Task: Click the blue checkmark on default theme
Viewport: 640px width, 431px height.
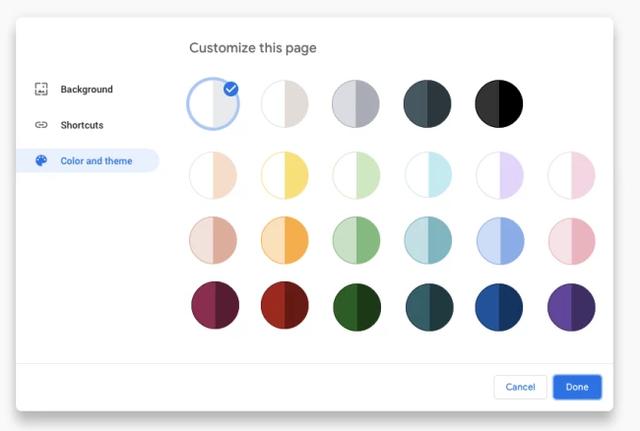Action: click(x=231, y=89)
